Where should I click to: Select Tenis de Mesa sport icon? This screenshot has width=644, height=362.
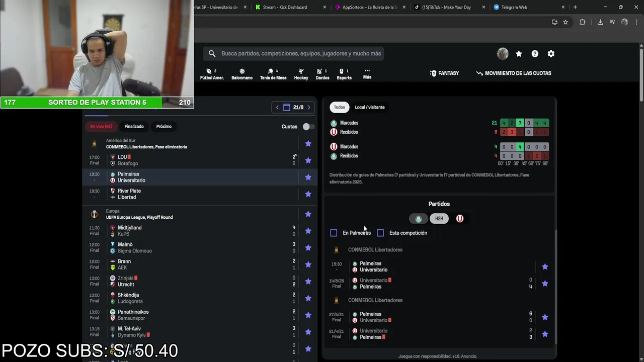click(x=273, y=74)
